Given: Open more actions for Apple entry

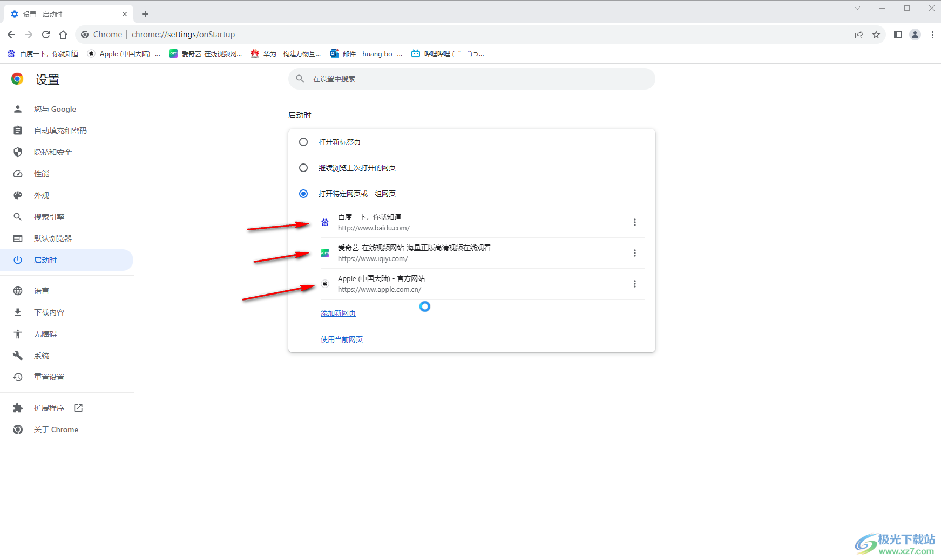Looking at the screenshot, I should pyautogui.click(x=635, y=284).
